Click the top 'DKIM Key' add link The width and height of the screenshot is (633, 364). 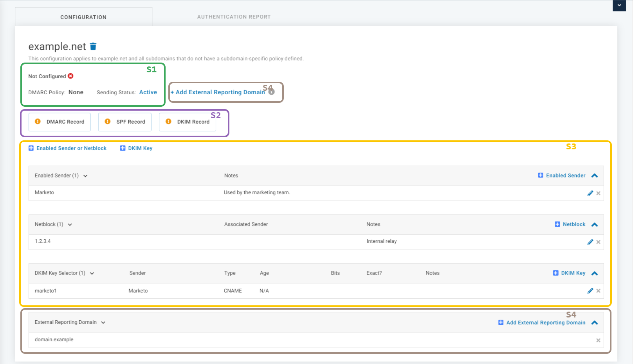click(x=136, y=148)
